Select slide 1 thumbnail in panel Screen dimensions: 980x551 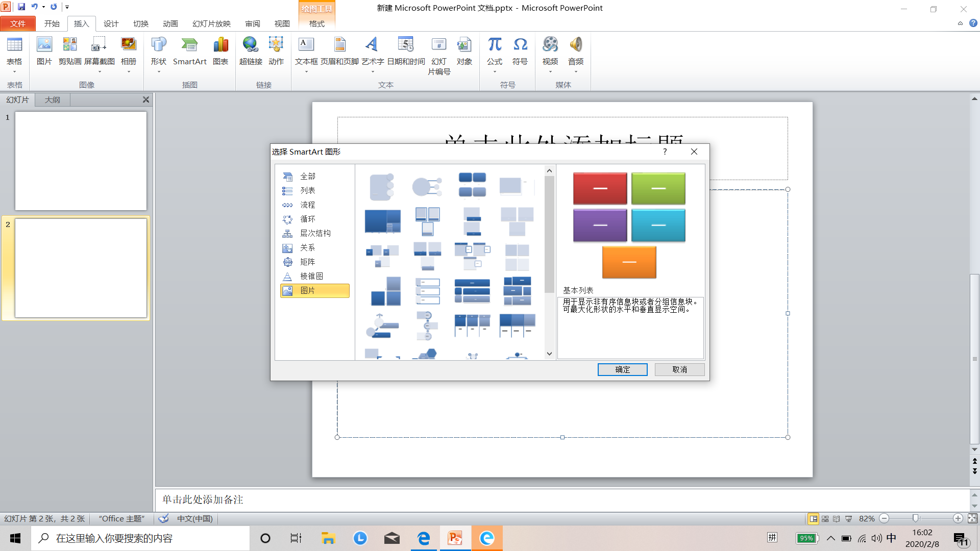coord(81,161)
